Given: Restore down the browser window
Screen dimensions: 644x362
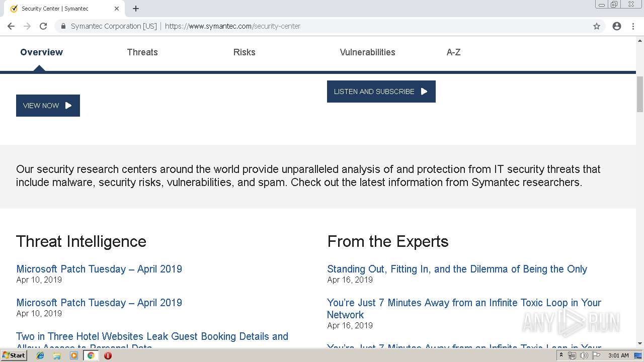Looking at the screenshot, I should tap(614, 5).
